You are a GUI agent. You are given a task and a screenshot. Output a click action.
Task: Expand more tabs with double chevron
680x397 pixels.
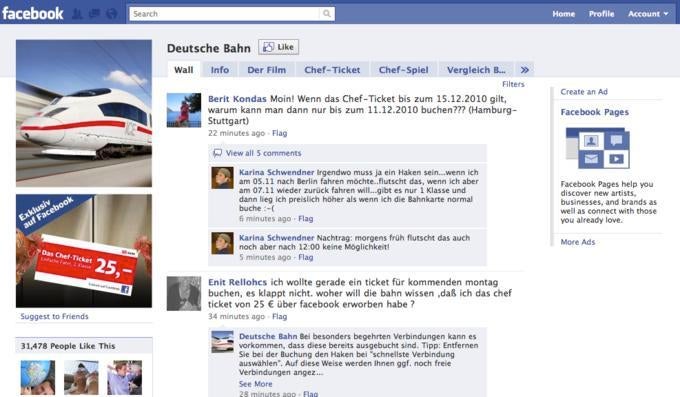tap(524, 70)
